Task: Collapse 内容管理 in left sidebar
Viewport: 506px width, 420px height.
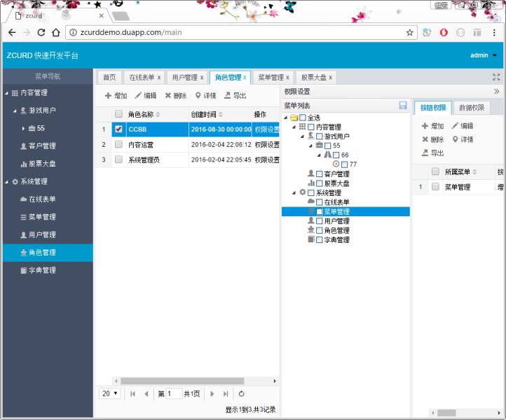Action: (6, 93)
